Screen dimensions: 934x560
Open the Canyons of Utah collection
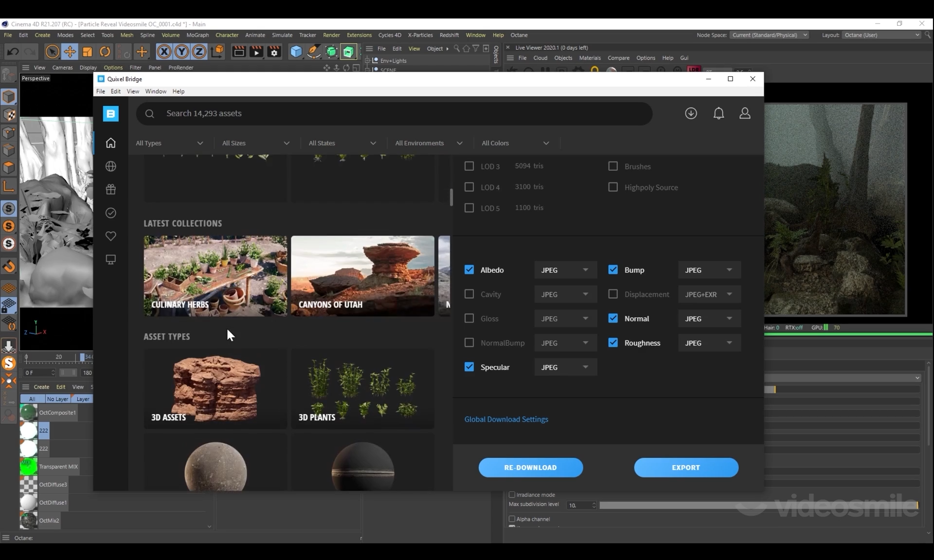click(362, 276)
